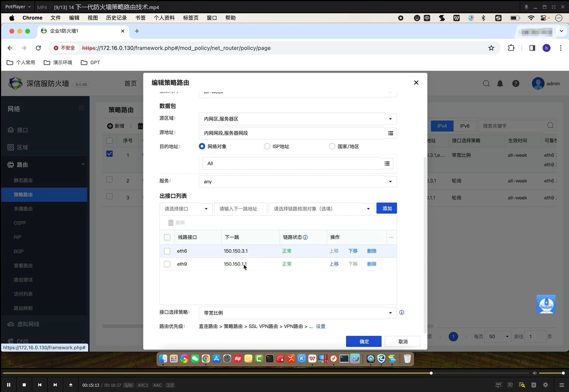
Task: Open 设置 link next to route priority
Action: [321, 326]
